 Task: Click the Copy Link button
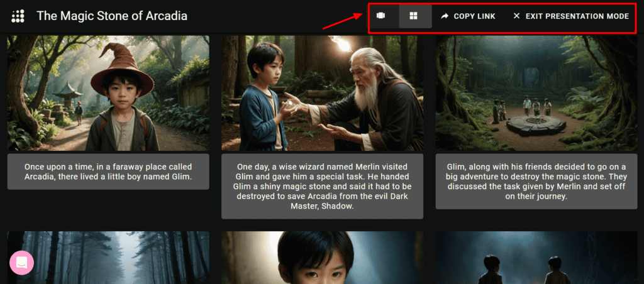click(x=468, y=16)
